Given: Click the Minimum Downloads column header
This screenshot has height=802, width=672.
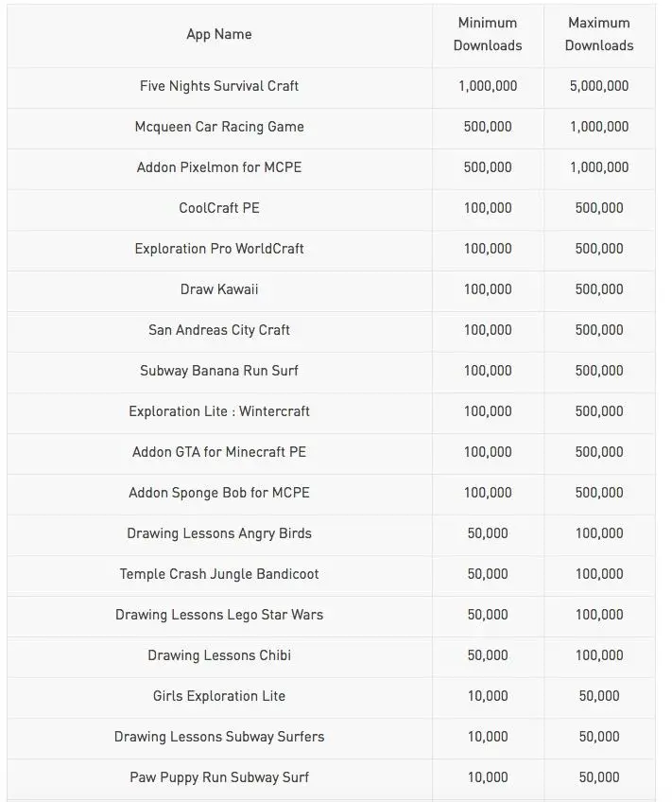Looking at the screenshot, I should [488, 34].
